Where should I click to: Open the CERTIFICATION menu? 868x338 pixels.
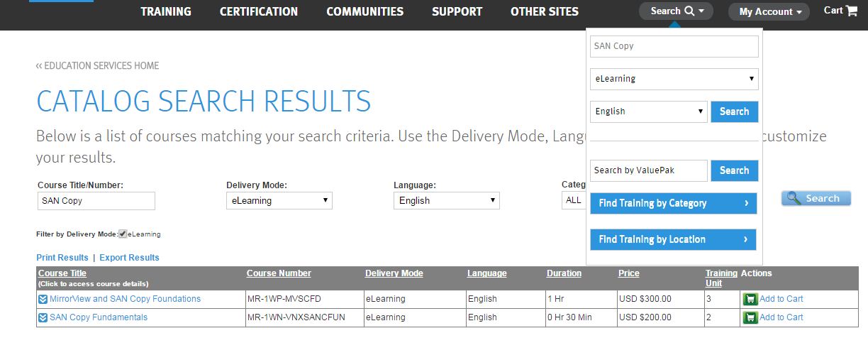(x=259, y=11)
